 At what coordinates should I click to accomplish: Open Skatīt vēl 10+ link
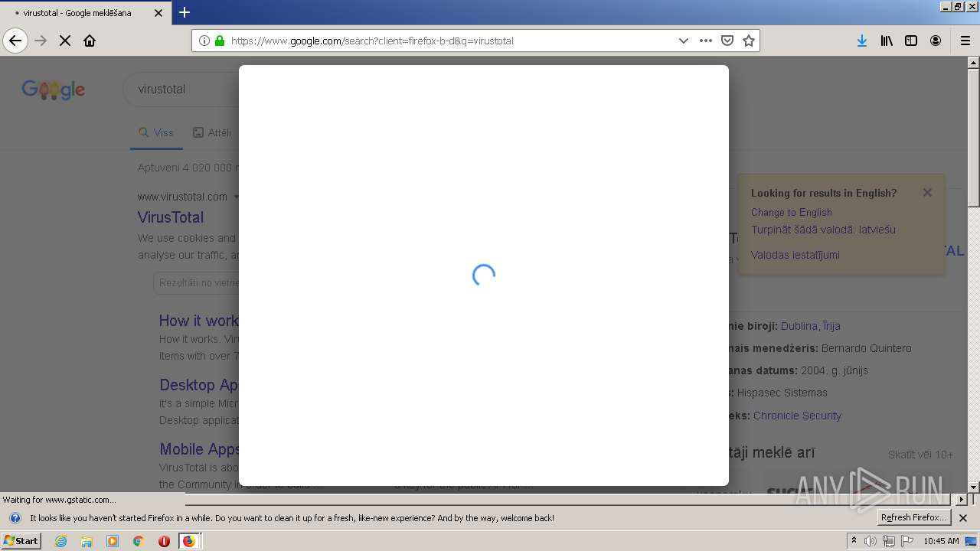[x=920, y=455]
